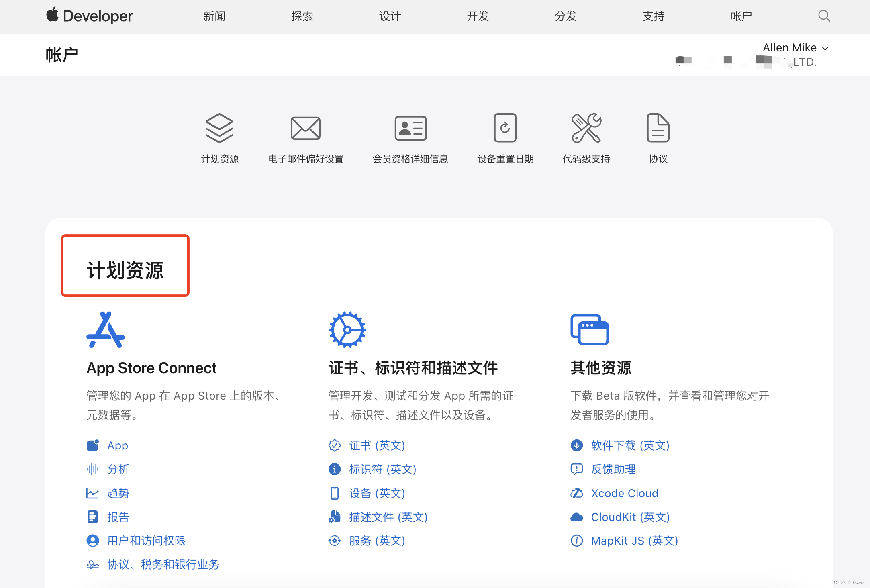This screenshot has height=588, width=870.
Task: Select 开发 in the top navigation
Action: tap(478, 16)
